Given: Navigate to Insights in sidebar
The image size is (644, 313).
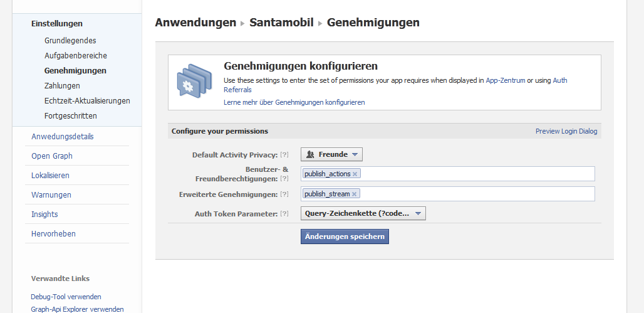Looking at the screenshot, I should (x=44, y=214).
